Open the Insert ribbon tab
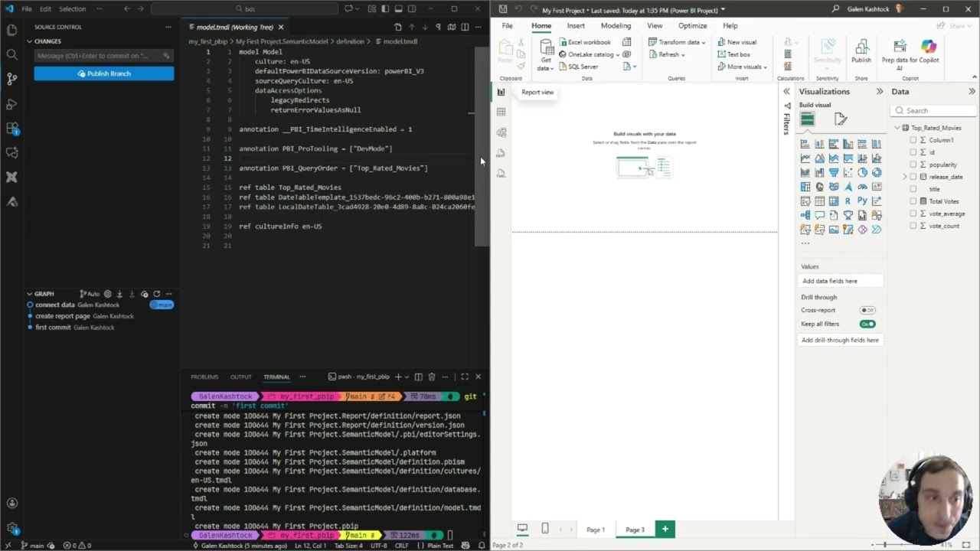 (576, 25)
